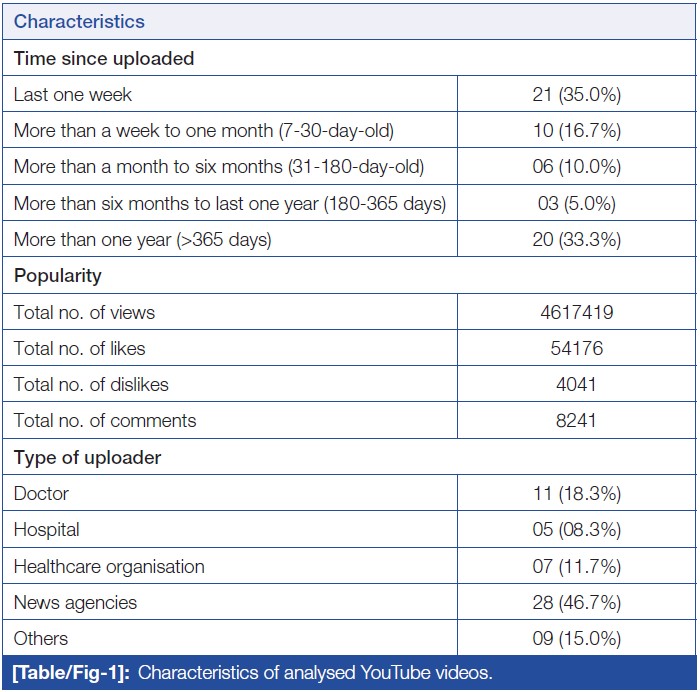Select the 'Time since uploaded' section heading

[104, 58]
